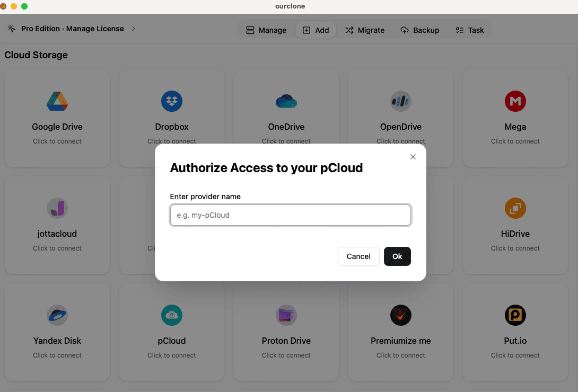578x392 pixels.
Task: Click the Premiumize me icon
Action: click(400, 315)
